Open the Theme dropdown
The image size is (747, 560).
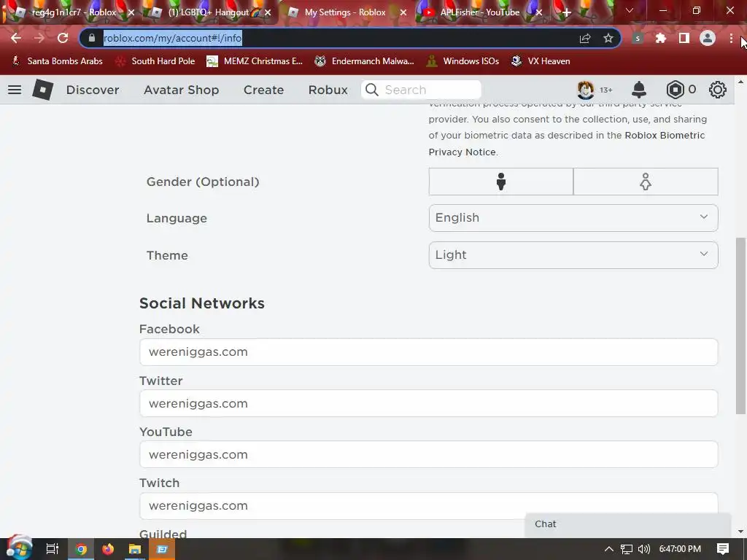[573, 254]
